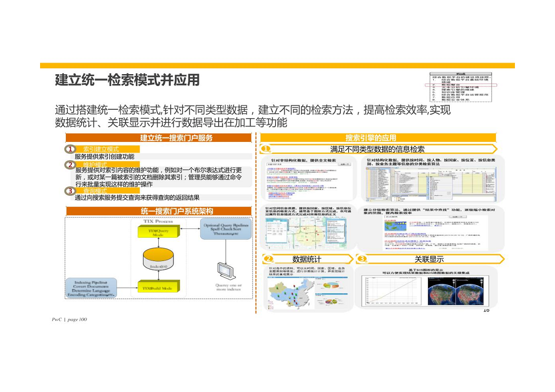555x392 pixels.
Task: Click the 构成 contents box at top right
Action: [461, 87]
